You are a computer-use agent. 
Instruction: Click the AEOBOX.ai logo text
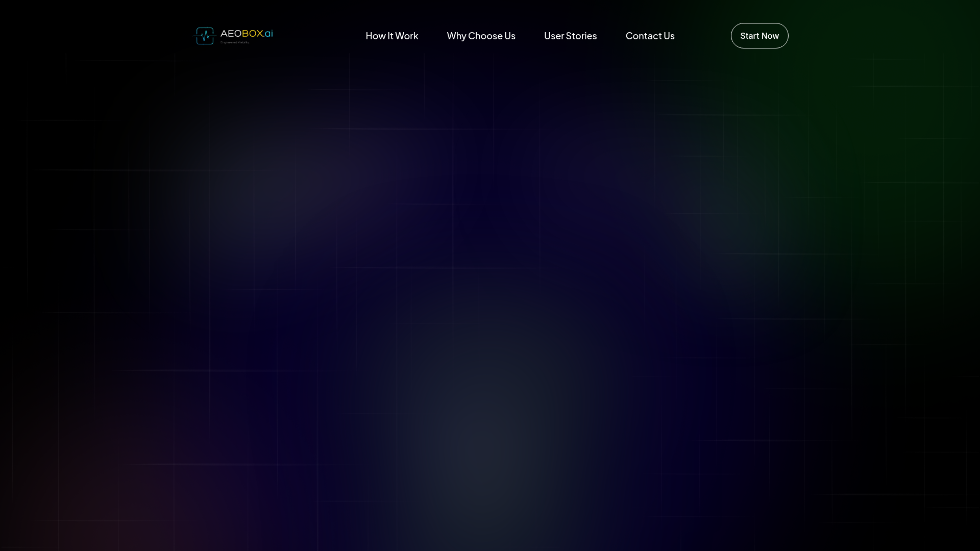point(247,34)
